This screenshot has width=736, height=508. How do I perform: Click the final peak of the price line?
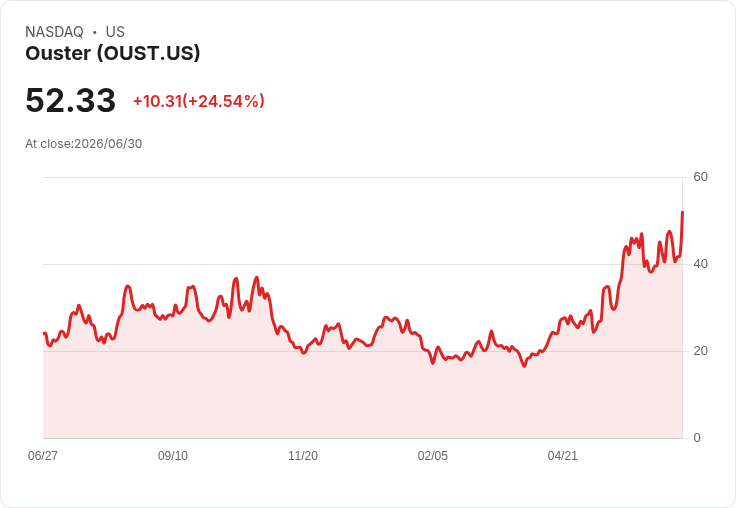682,212
